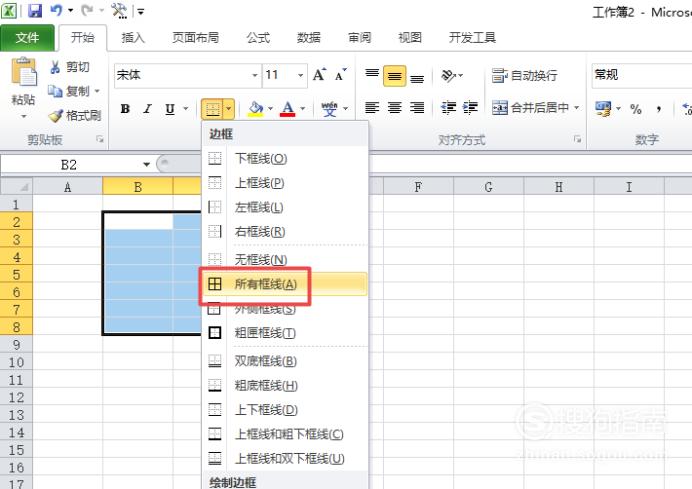
Task: Choose 左框线(L) left border
Action: (285, 207)
